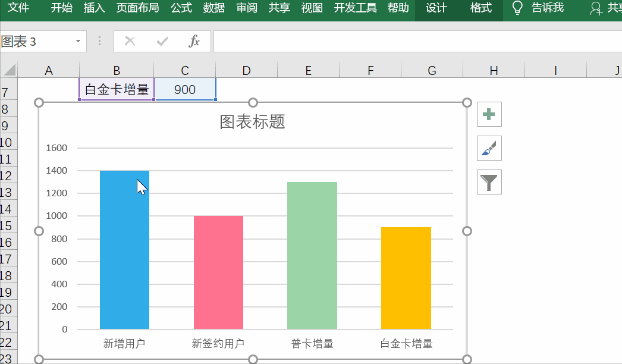
Task: Expand the more options dots beside Name Box
Action: (99, 42)
